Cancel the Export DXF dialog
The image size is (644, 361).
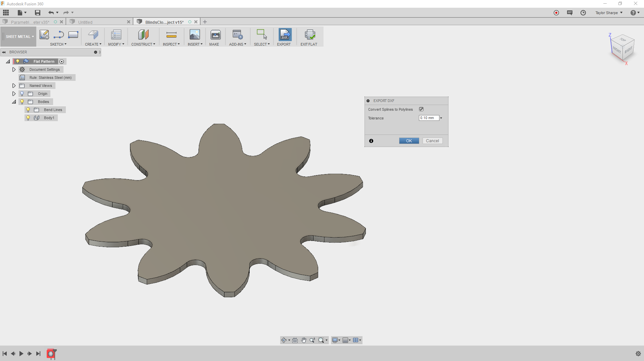(432, 141)
